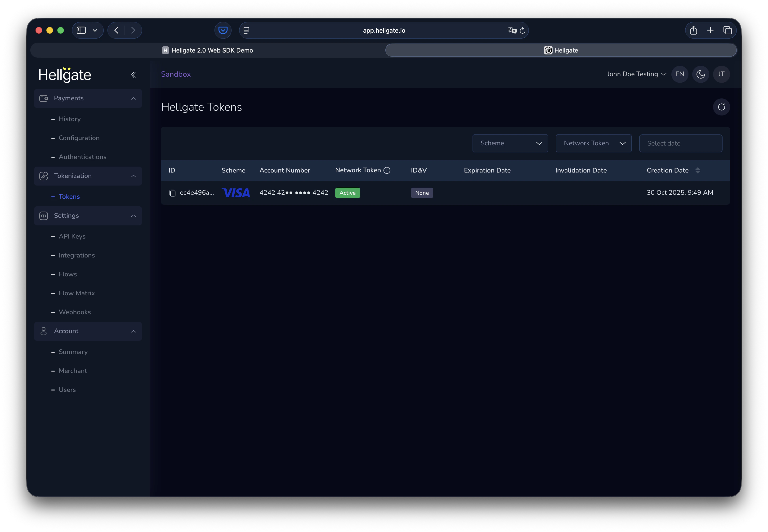Click the translate icon in address bar
Screen dimensions: 768x532
[x=512, y=30]
